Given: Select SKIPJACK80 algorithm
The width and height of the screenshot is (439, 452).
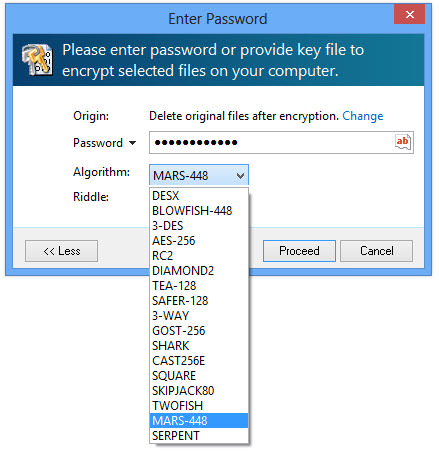Looking at the screenshot, I should pos(199,391).
